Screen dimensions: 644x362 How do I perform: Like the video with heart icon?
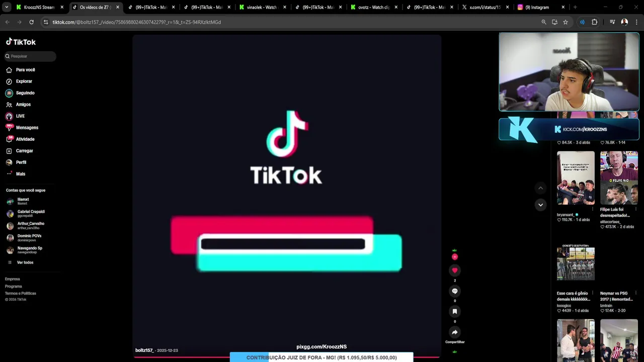pos(455,270)
